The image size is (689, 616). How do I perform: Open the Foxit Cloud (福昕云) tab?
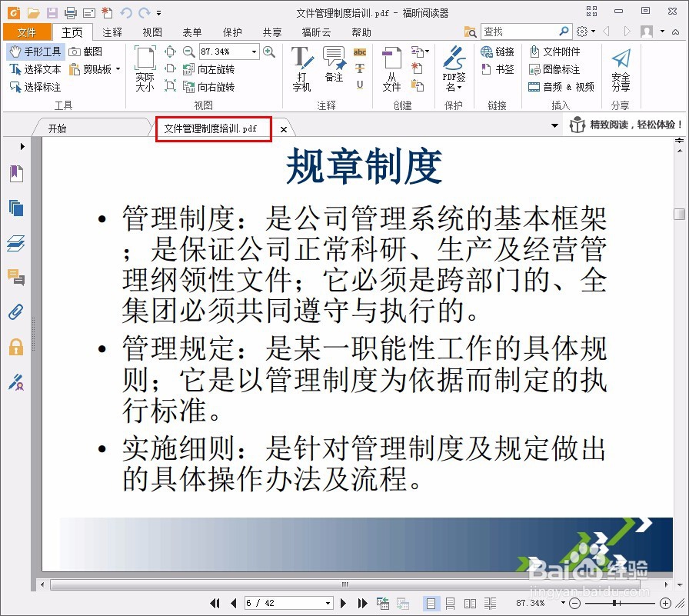(x=316, y=32)
